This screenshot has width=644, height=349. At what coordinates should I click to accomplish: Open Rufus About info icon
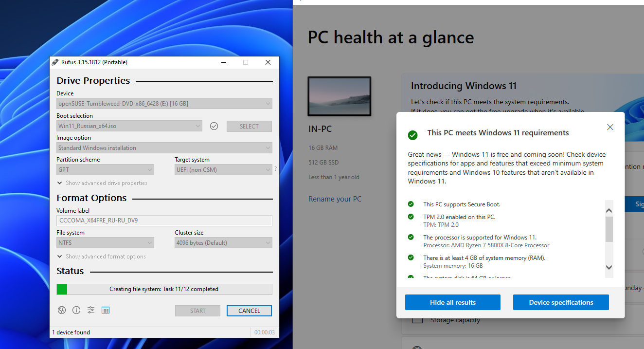[76, 310]
